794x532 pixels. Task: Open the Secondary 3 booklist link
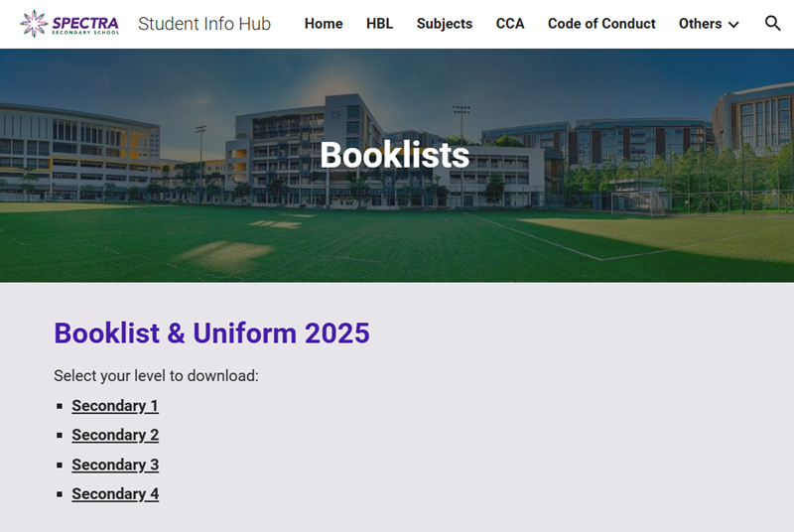(x=115, y=465)
